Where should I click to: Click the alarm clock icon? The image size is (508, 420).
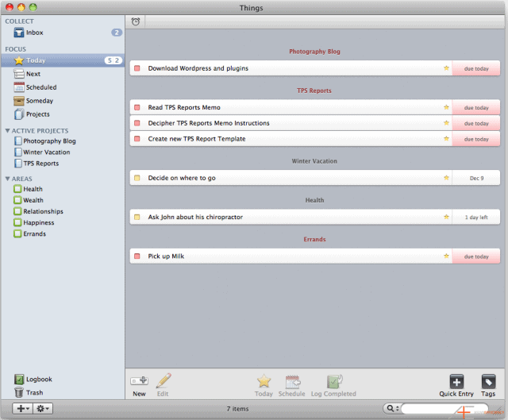point(136,21)
